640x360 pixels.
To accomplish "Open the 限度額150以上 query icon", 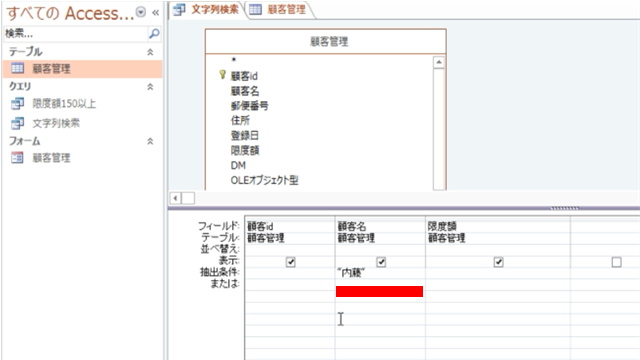I will coord(17,104).
